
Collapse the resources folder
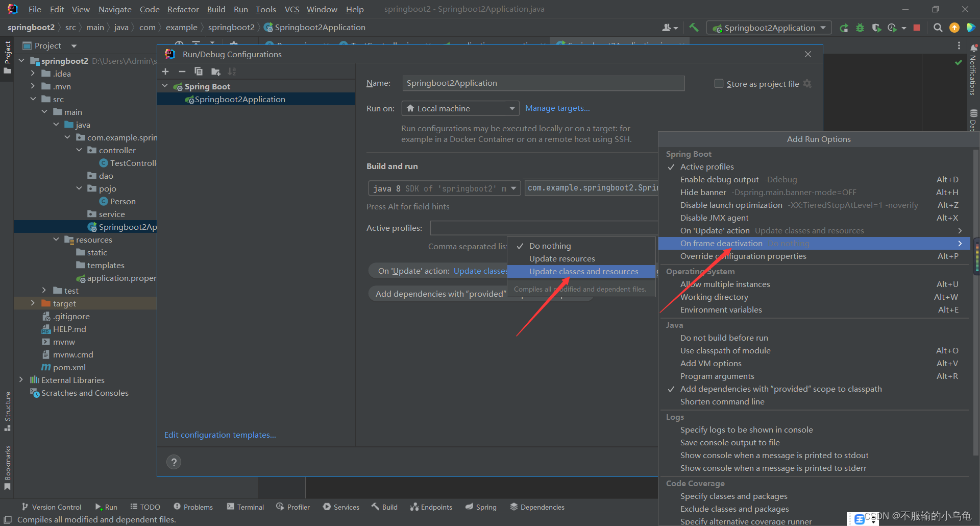pyautogui.click(x=56, y=239)
